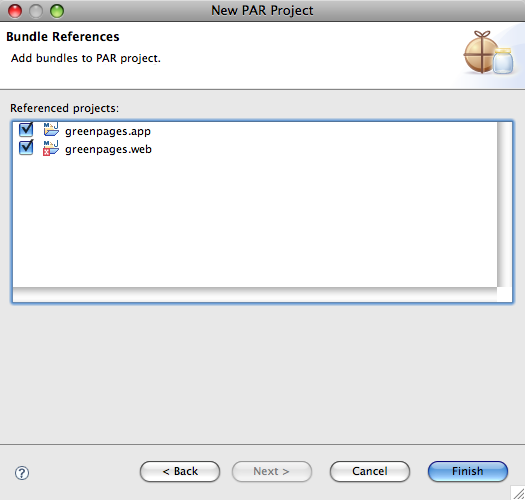Click the vertical scrollbar of referenced projects
Screen dimensions: 525x500
(504, 204)
